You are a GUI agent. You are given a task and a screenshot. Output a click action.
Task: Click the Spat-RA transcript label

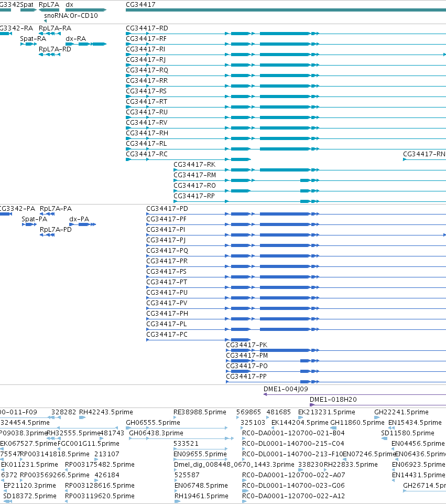pos(33,39)
